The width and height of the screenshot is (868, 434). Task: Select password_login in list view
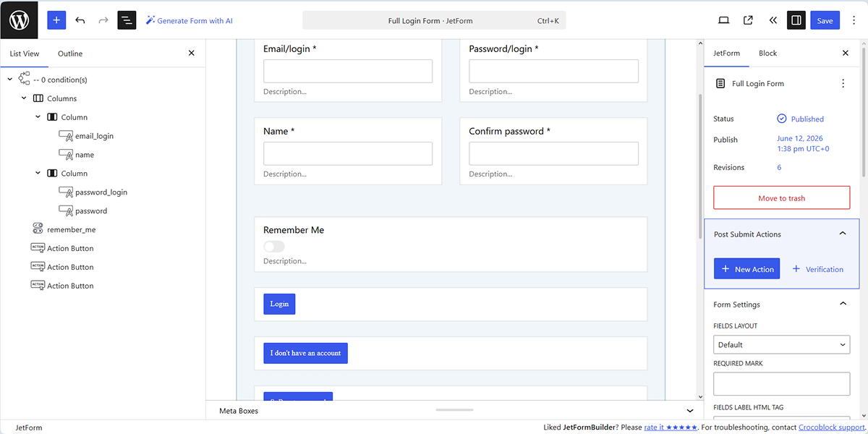pos(101,192)
